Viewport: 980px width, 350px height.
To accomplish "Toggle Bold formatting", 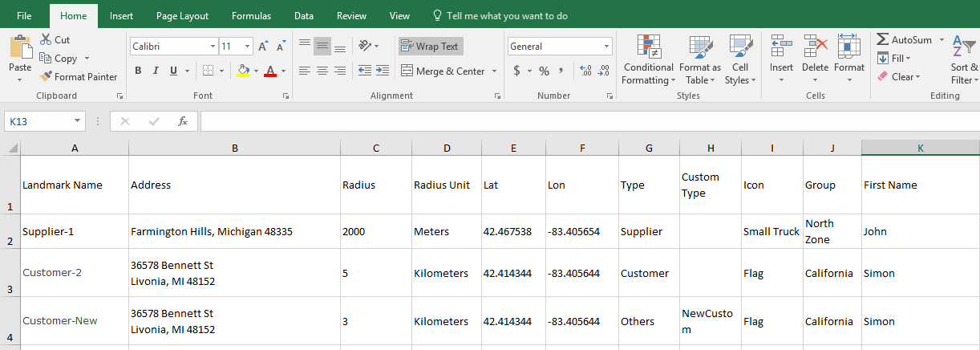I will [x=138, y=71].
